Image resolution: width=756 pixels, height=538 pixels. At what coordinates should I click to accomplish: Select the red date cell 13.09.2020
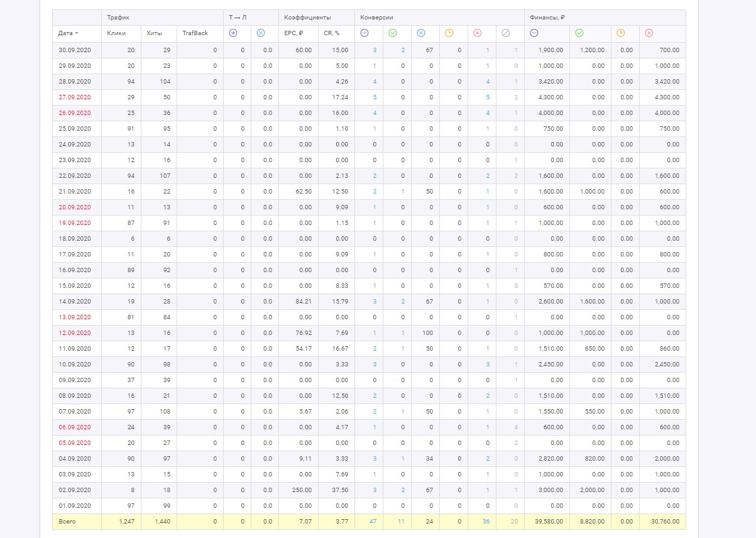tap(75, 317)
